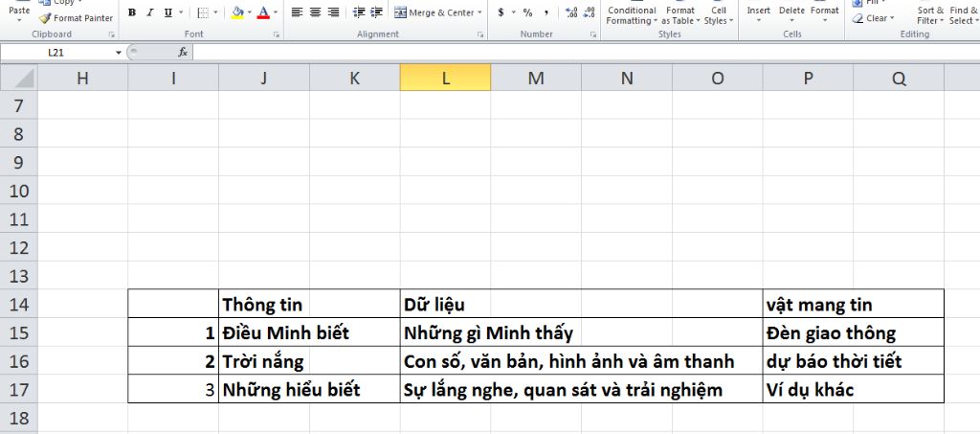Open fill color dropdown arrow
Image resolution: width=980 pixels, height=434 pixels.
tap(250, 12)
